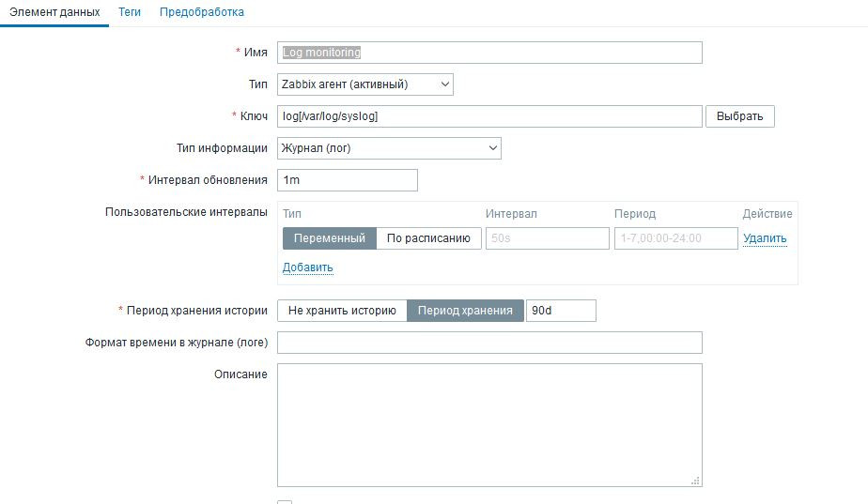868x504 pixels.
Task: Click the Имя text field
Action: 489,53
